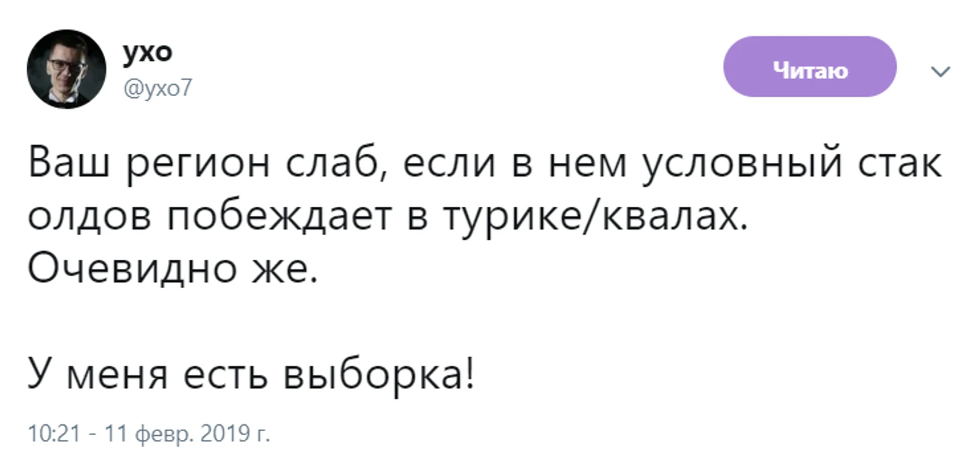Open the tweet options chevron menu
980x466 pixels.
pos(942,71)
